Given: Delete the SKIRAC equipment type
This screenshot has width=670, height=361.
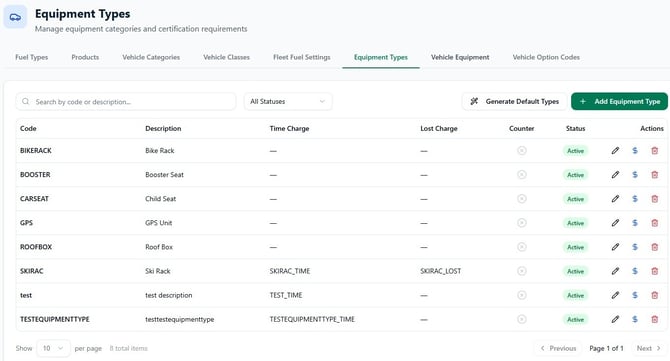Looking at the screenshot, I should tap(655, 271).
